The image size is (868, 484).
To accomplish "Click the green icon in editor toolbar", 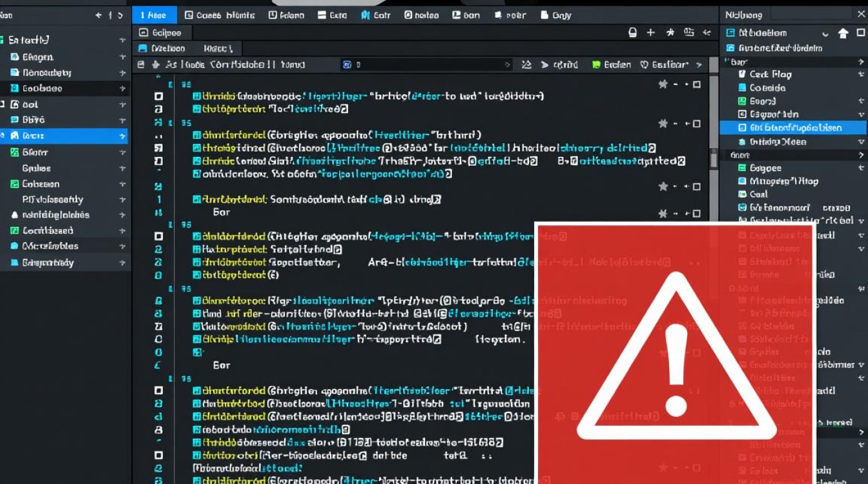I will point(597,65).
